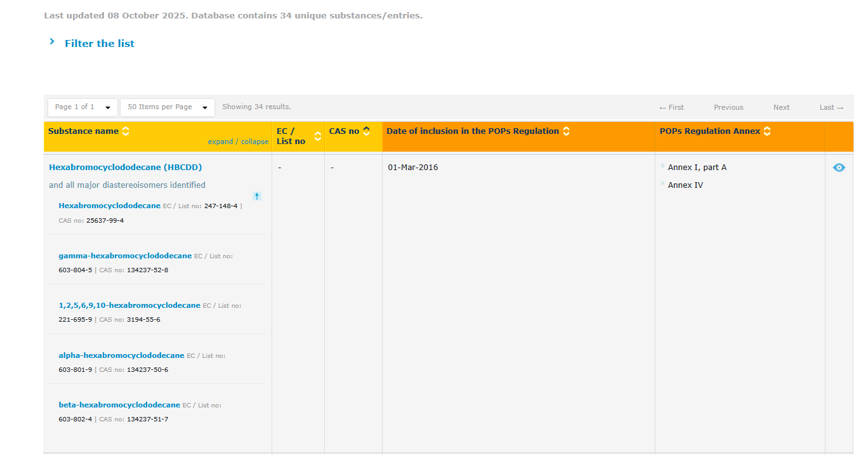The image size is (868, 462).
Task: Open the 50 Items per Page dropdown
Action: tap(168, 107)
